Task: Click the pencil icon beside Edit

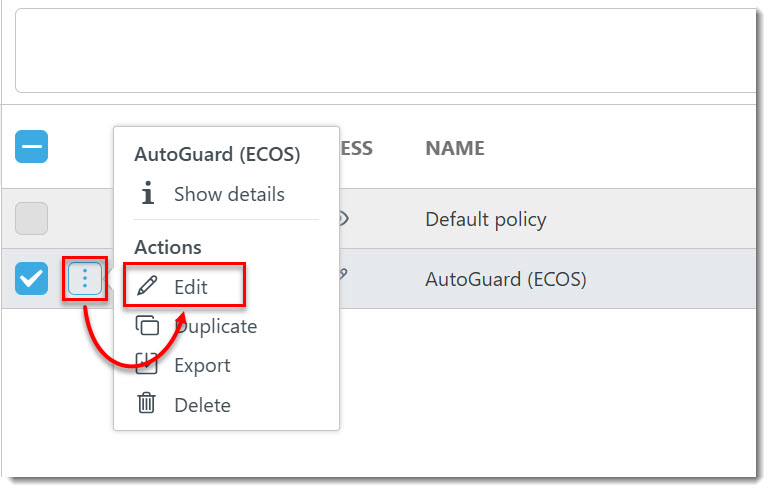Action: 147,286
